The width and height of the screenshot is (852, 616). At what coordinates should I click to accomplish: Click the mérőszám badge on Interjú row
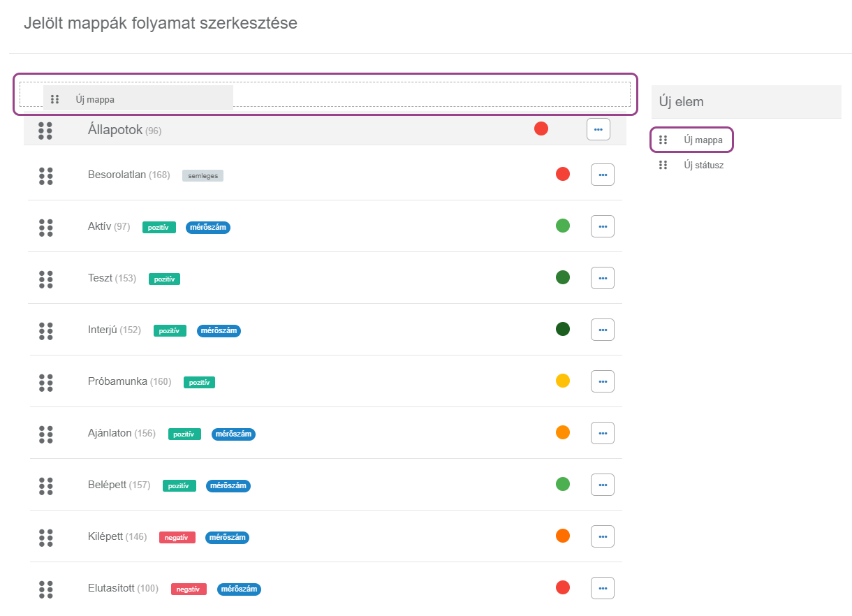[x=219, y=331]
